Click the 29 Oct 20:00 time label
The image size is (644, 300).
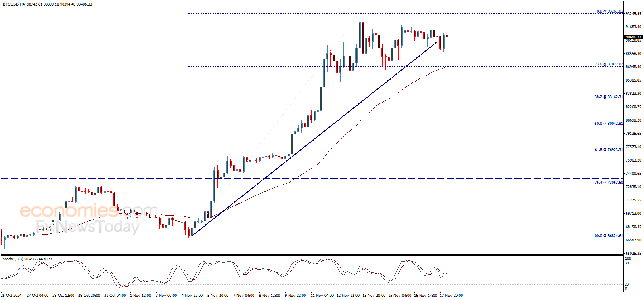(x=89, y=296)
